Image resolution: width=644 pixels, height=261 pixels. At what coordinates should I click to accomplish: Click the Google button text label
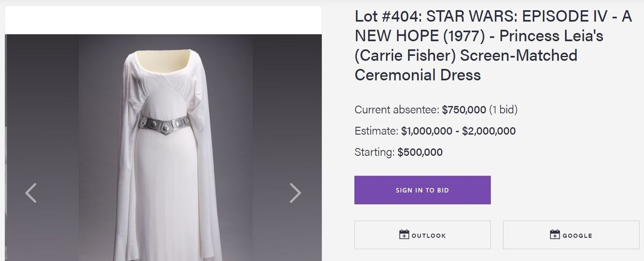click(577, 236)
